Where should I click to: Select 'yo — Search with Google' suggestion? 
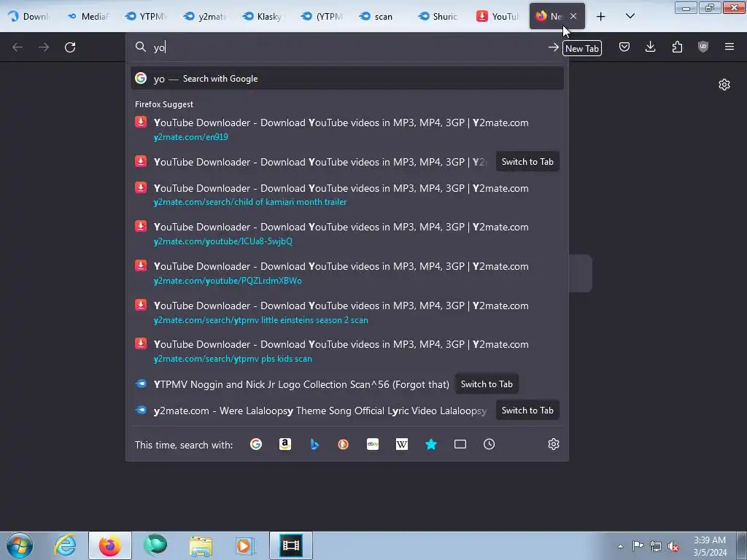tap(347, 79)
